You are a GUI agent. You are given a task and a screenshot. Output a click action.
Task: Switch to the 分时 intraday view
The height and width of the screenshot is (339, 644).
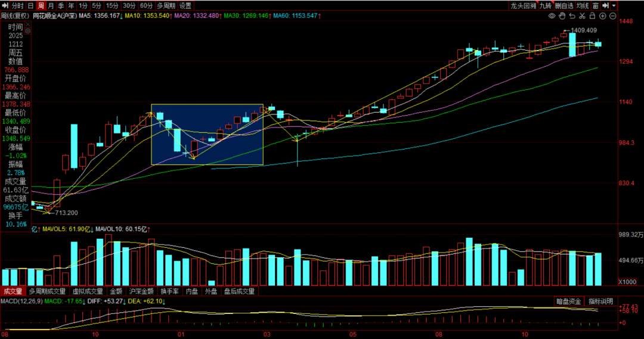[18, 5]
